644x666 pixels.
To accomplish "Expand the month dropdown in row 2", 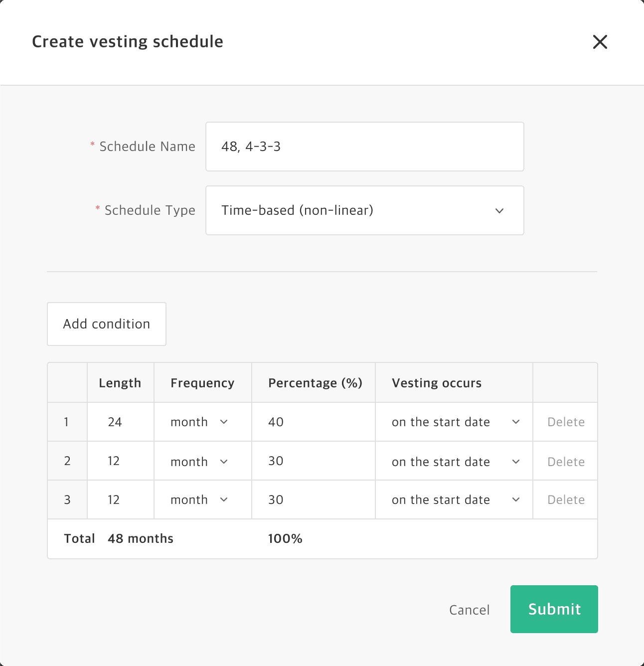I will click(202, 461).
